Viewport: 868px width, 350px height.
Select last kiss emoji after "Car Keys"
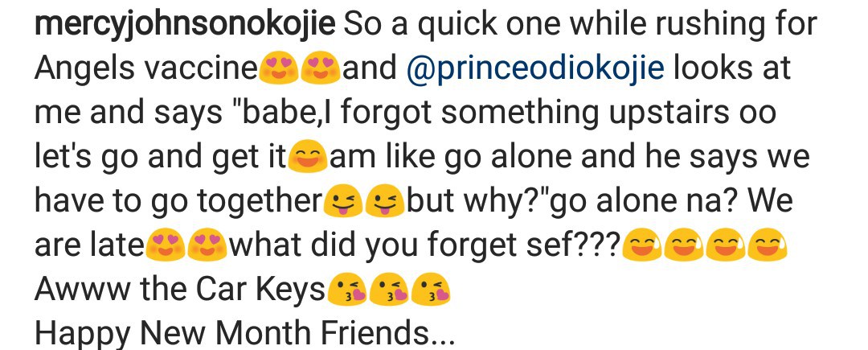click(x=430, y=290)
